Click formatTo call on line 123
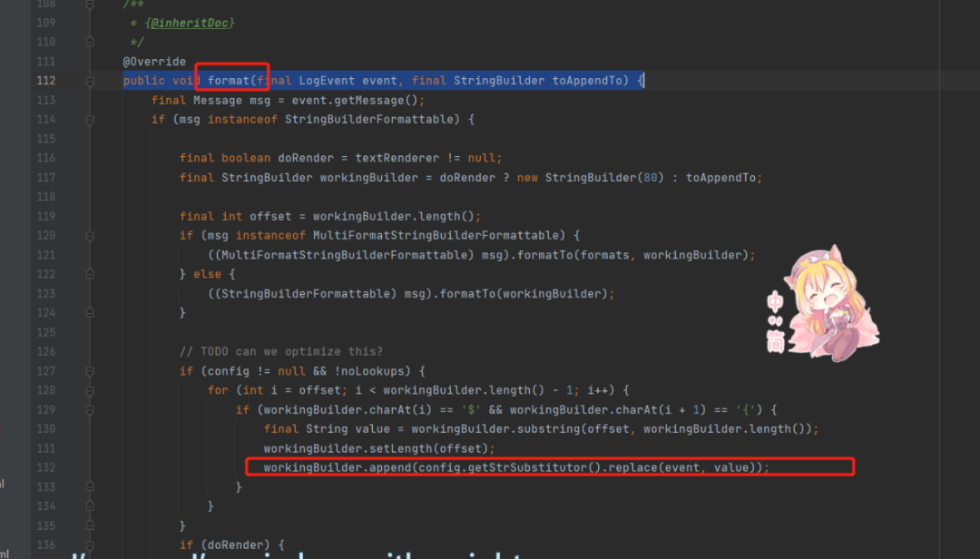Viewport: 980px width, 559px height. click(x=467, y=294)
